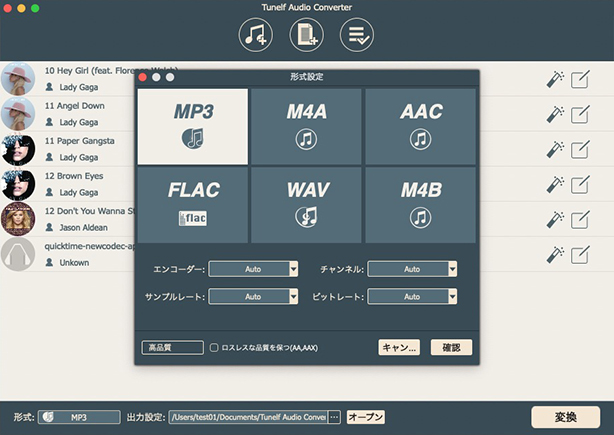This screenshot has height=435, width=614.
Task: Click the 変換 convert button
Action: [x=565, y=417]
